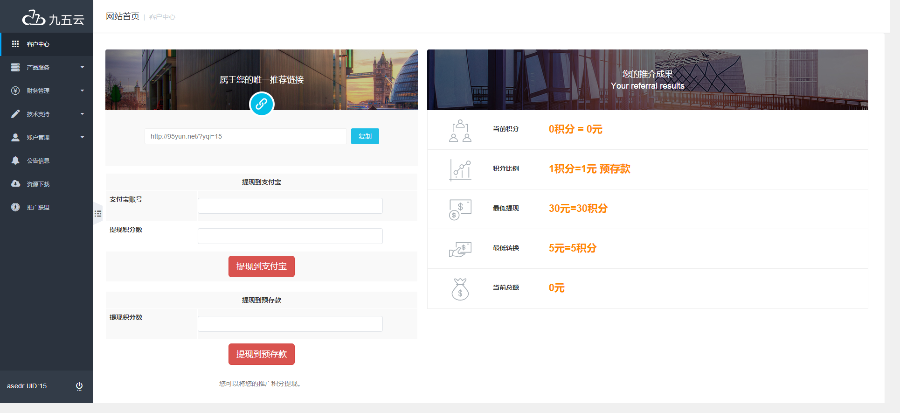Click the bell icon in the sidebar
The image size is (900, 413).
pyautogui.click(x=15, y=160)
